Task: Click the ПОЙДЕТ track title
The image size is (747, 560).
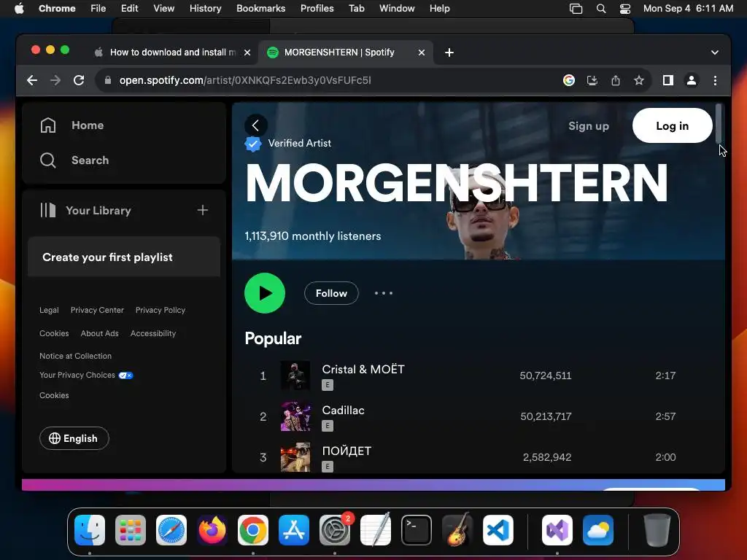Action: coord(347,451)
